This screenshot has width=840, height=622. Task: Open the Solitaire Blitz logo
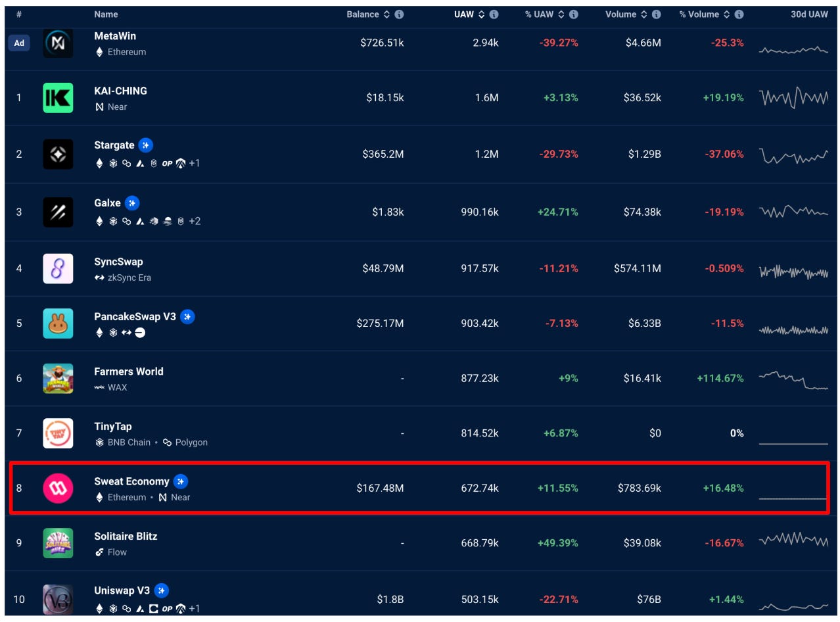pyautogui.click(x=58, y=543)
